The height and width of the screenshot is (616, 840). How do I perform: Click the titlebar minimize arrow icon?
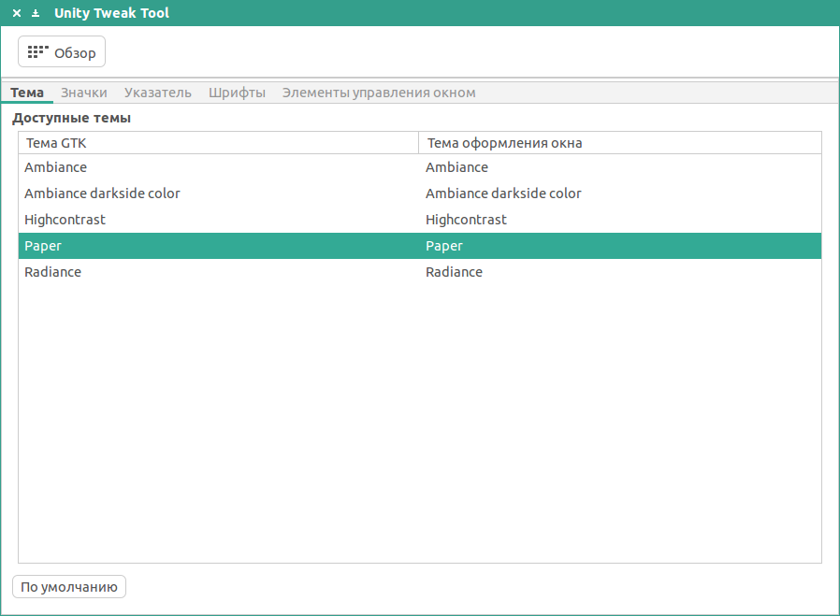(x=36, y=13)
